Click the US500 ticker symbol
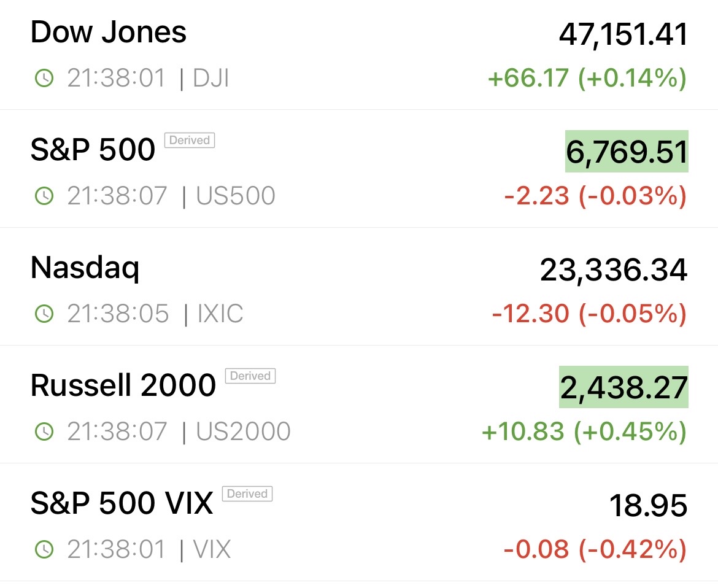Screen dimensions: 718x588 (236, 196)
